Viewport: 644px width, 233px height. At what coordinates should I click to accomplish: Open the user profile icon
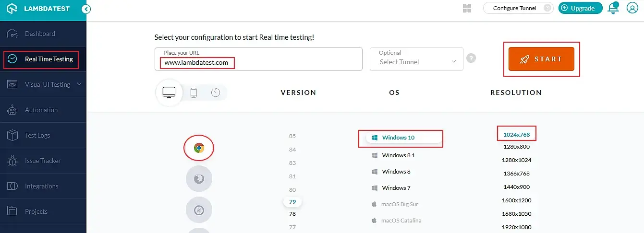coord(632,8)
